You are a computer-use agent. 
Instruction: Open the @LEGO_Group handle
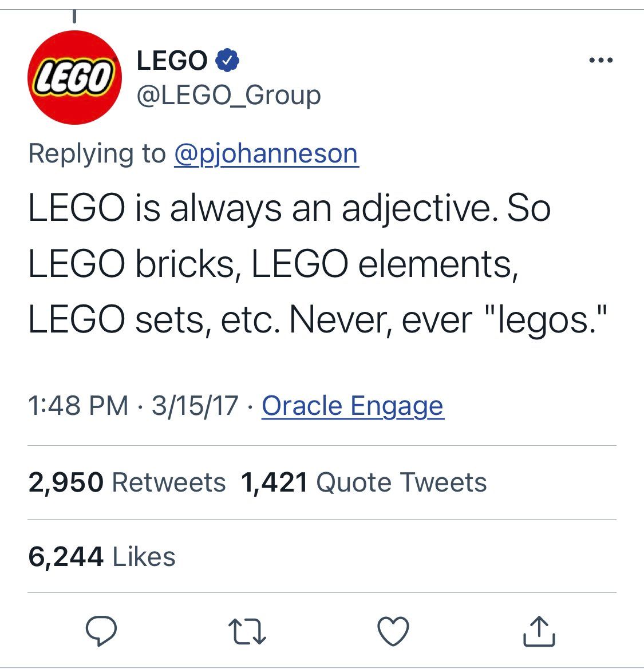click(x=228, y=95)
